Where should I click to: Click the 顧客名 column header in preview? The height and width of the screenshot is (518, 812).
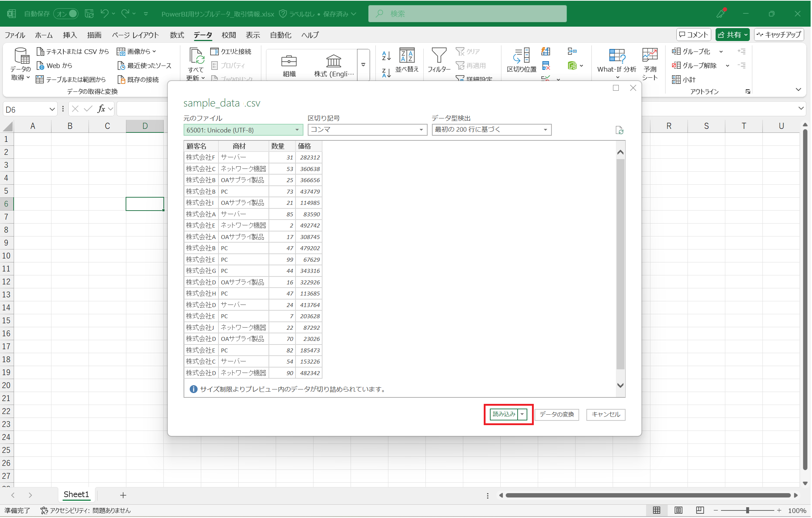[201, 146]
